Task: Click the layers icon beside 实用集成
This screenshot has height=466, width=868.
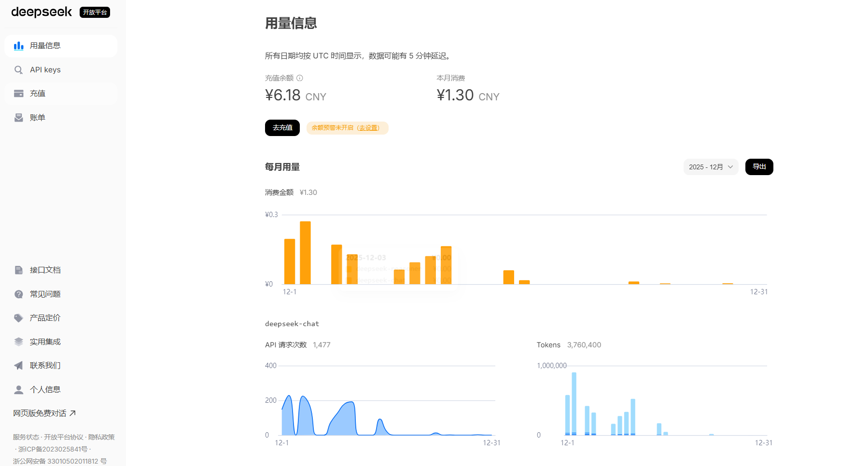Action: tap(19, 342)
